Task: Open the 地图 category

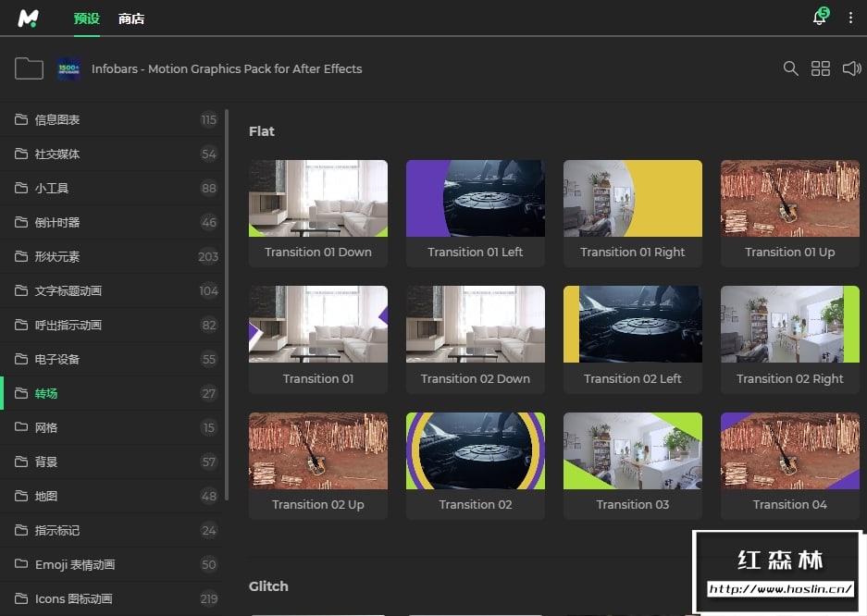Action: (x=112, y=496)
